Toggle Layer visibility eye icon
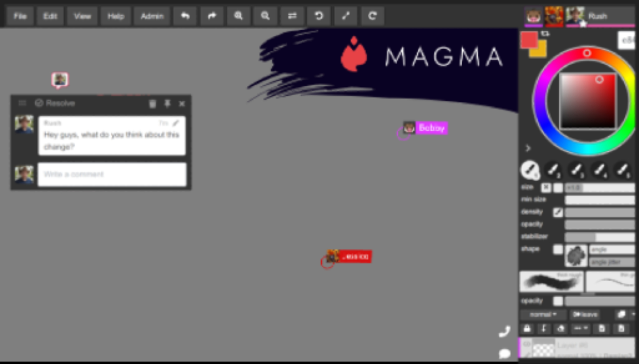Image resolution: width=639 pixels, height=364 pixels. point(527,344)
